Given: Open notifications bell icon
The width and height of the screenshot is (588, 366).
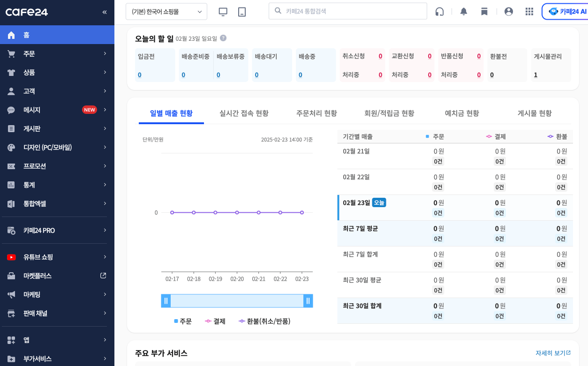Looking at the screenshot, I should [464, 12].
